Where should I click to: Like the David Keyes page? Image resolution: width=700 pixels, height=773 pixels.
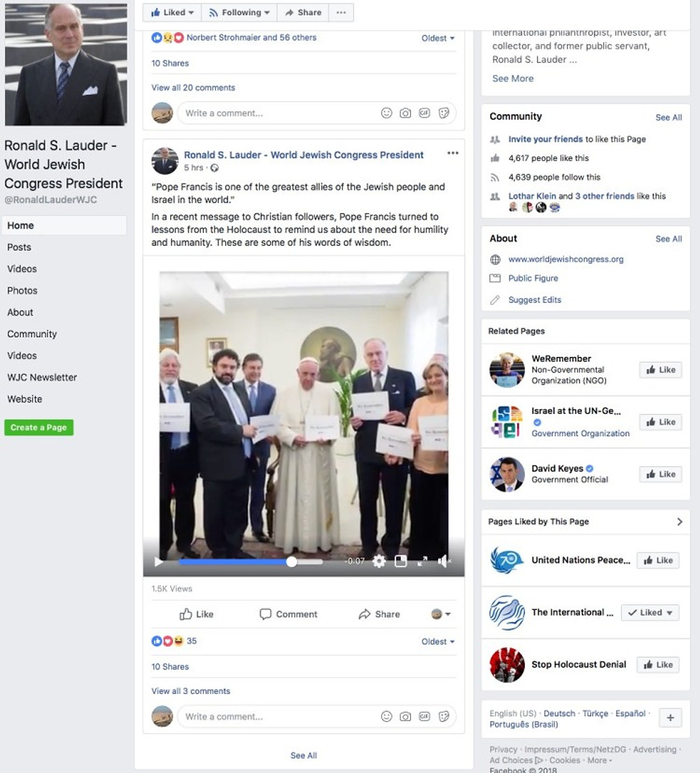(661, 474)
